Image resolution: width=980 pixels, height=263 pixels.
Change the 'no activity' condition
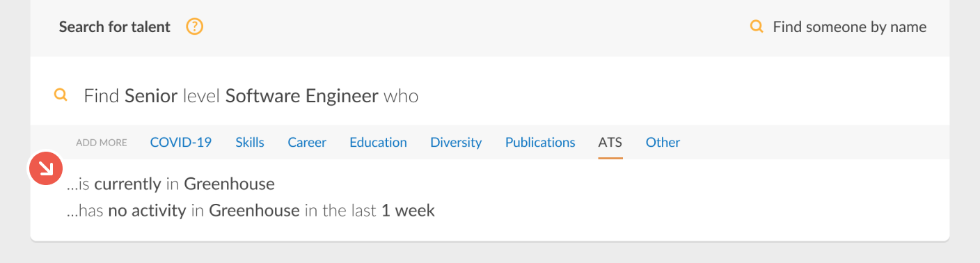[147, 210]
